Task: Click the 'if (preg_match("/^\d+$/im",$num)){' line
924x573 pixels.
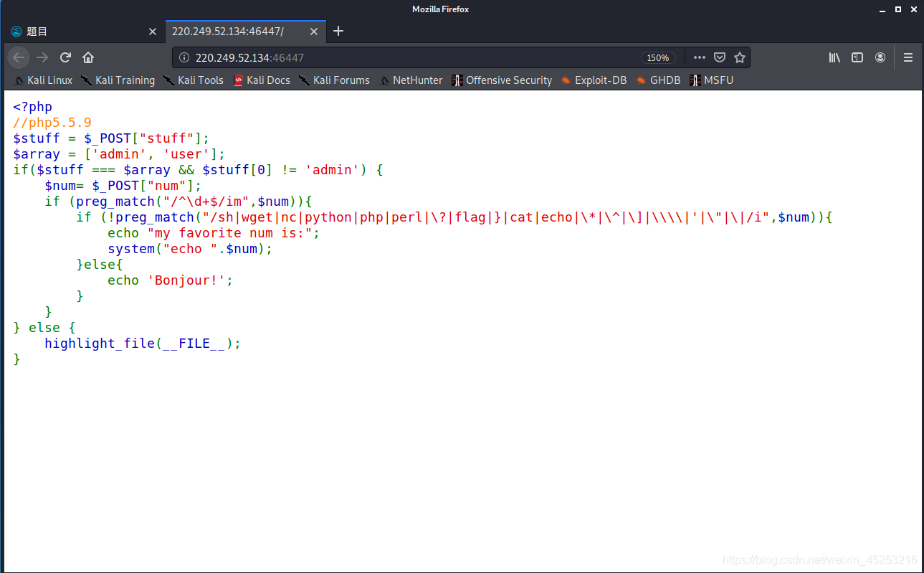Action: pos(178,202)
